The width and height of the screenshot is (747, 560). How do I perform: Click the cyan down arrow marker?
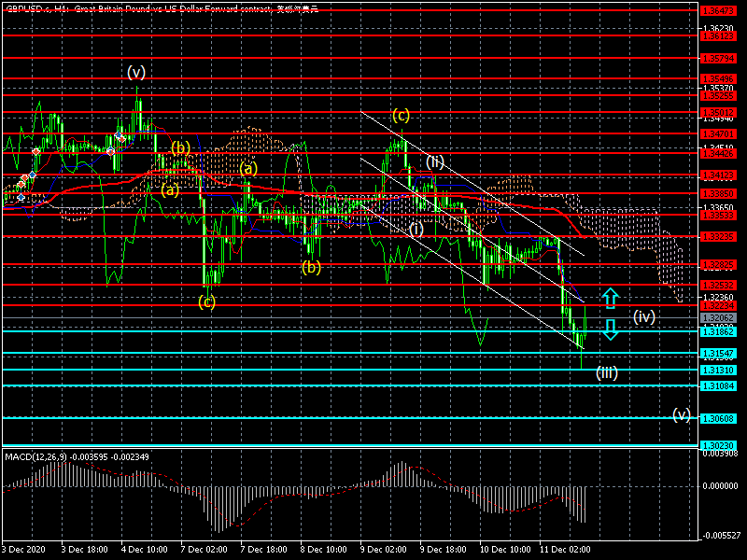pos(609,329)
